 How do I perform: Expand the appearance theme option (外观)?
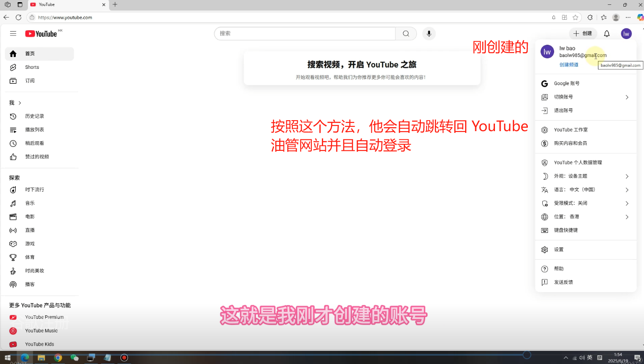585,176
